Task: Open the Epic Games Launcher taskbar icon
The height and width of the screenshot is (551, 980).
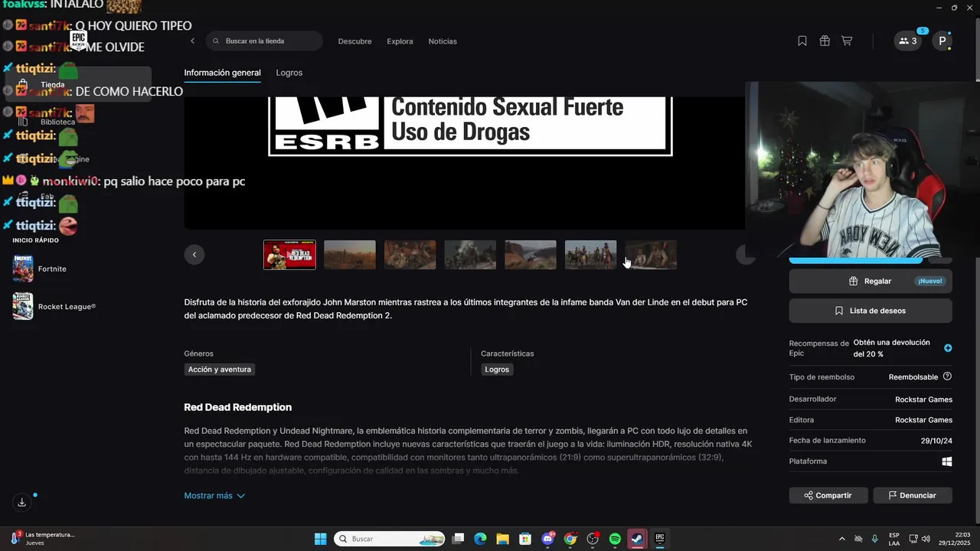Action: click(x=659, y=539)
